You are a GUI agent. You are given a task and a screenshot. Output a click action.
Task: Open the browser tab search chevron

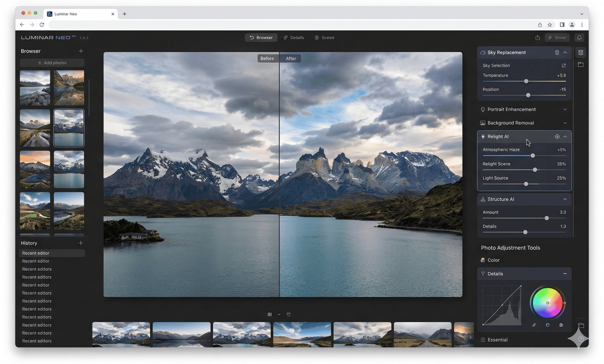pyautogui.click(x=582, y=14)
